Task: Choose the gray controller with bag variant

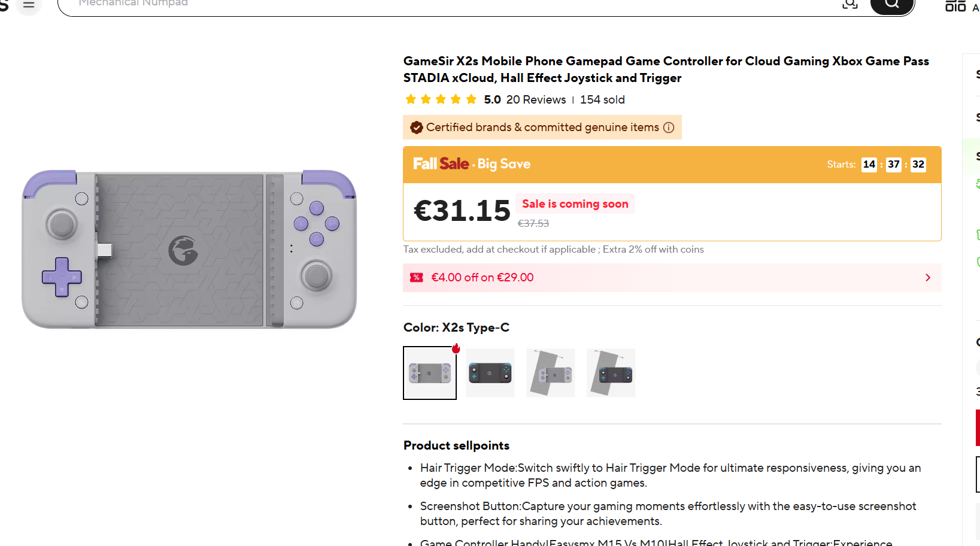Action: [x=551, y=373]
